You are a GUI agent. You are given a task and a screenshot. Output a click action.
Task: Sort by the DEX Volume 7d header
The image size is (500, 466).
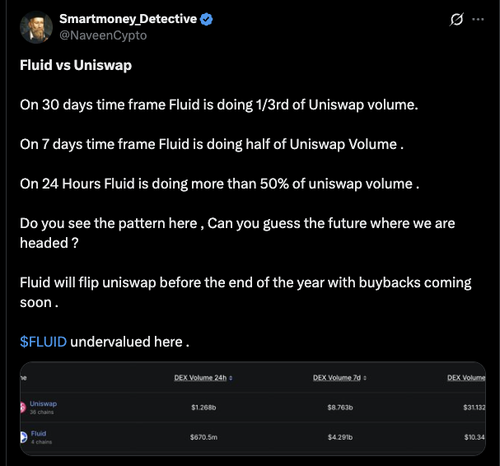(x=337, y=378)
